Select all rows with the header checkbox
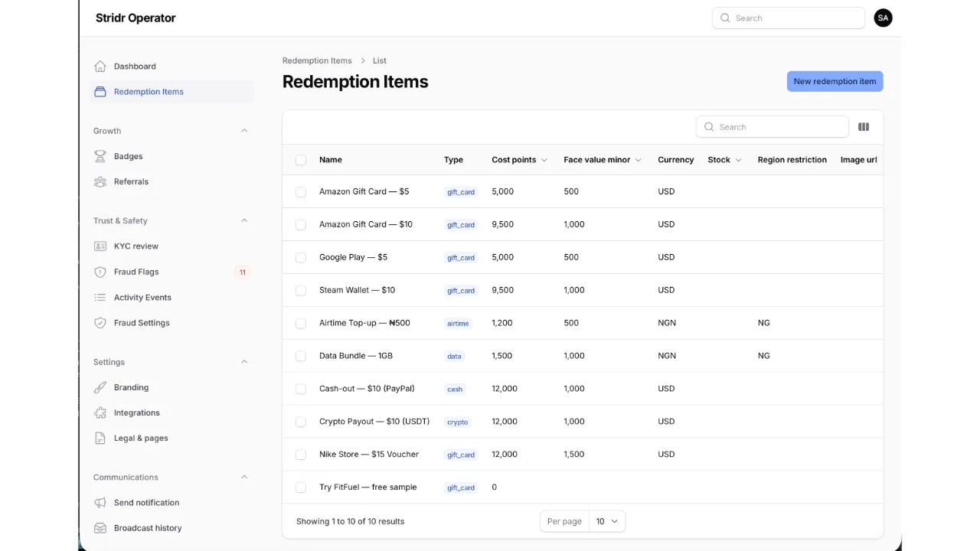This screenshot has height=551, width=980. point(301,160)
